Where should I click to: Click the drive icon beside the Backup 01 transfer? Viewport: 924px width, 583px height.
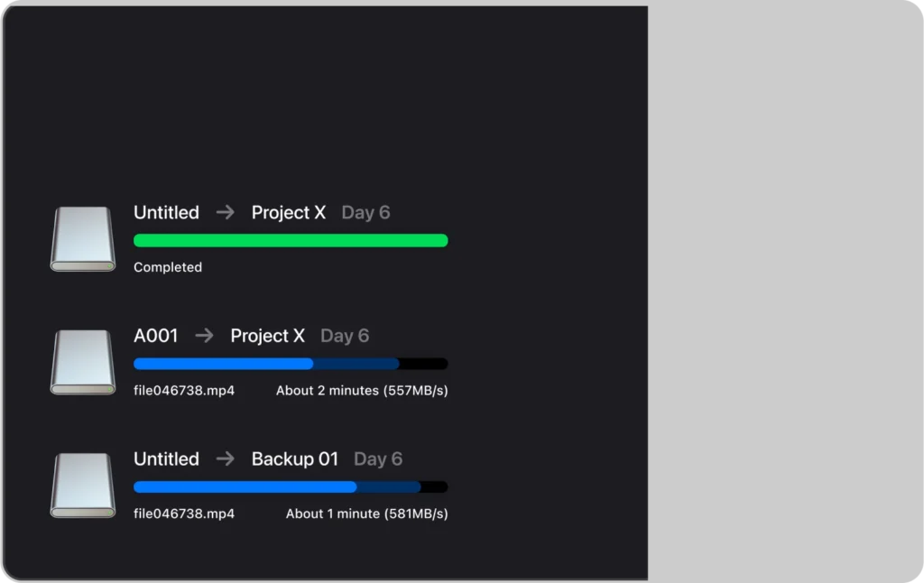tap(83, 486)
